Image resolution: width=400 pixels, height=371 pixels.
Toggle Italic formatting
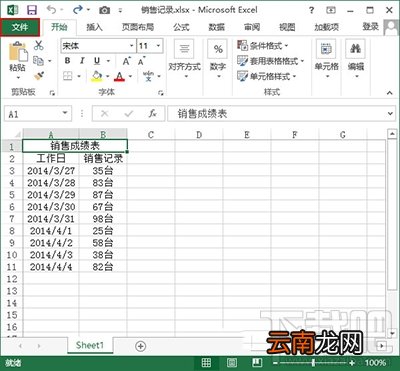tap(82, 61)
